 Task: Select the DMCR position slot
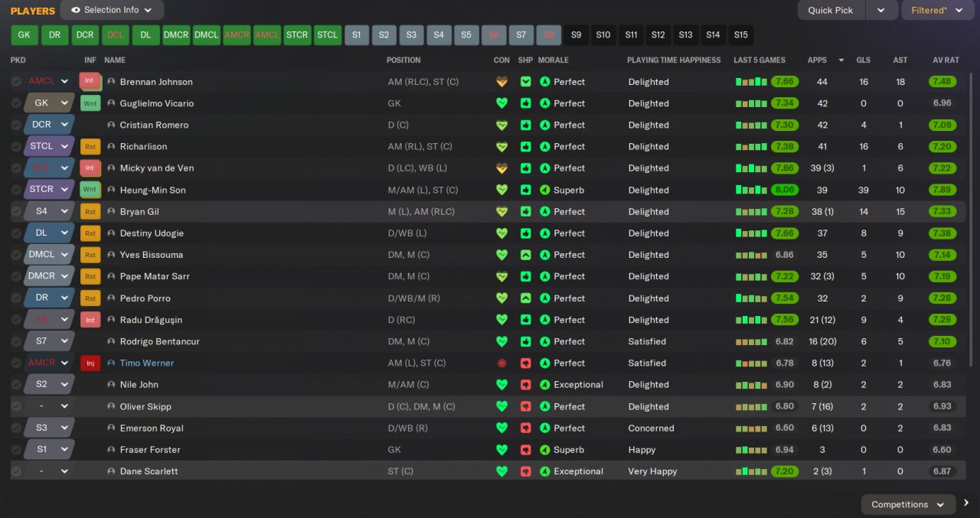(176, 35)
